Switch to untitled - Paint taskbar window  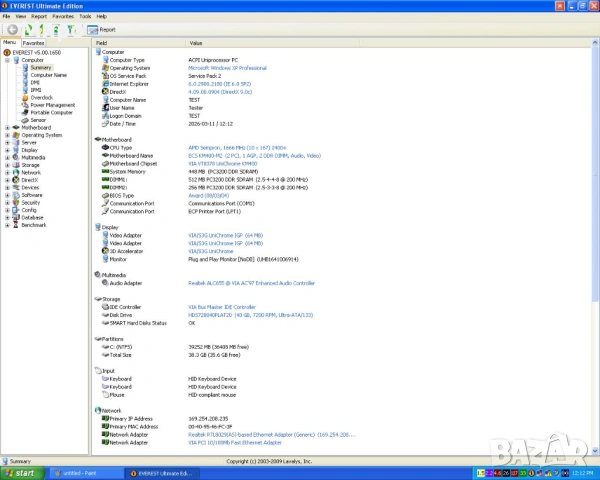click(x=86, y=473)
